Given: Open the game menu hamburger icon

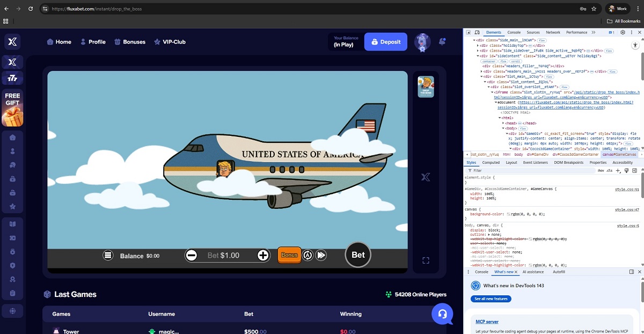Looking at the screenshot, I should click(108, 256).
